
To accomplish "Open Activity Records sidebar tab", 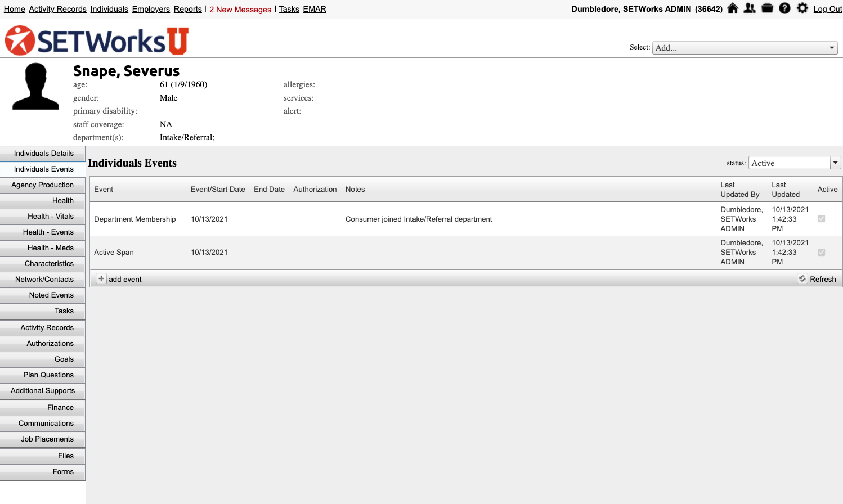I will (x=43, y=327).
